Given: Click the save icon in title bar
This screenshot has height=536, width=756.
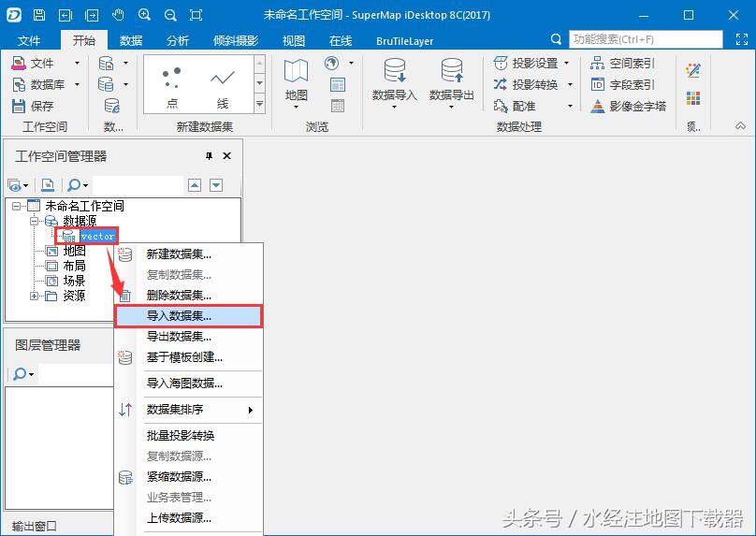Looking at the screenshot, I should click(x=39, y=15).
